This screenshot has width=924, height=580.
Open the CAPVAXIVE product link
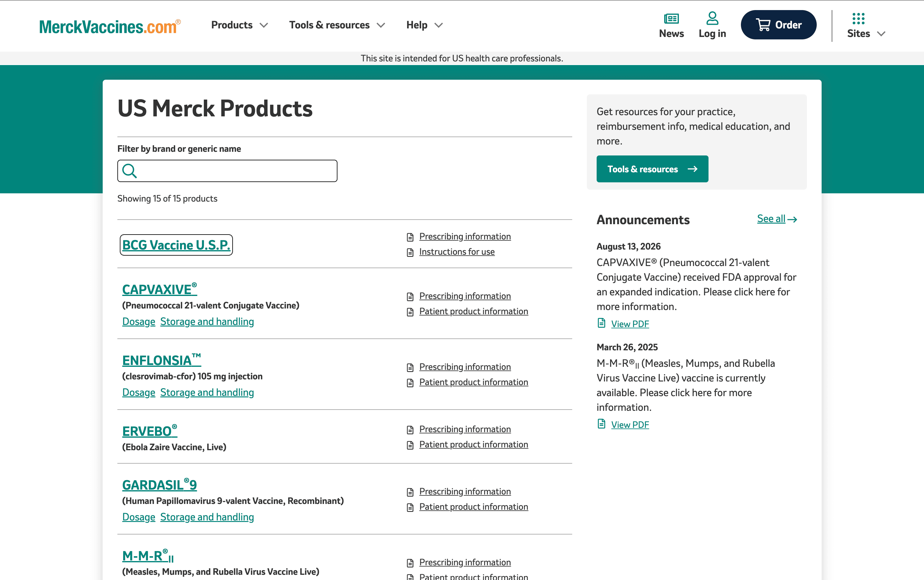point(160,289)
